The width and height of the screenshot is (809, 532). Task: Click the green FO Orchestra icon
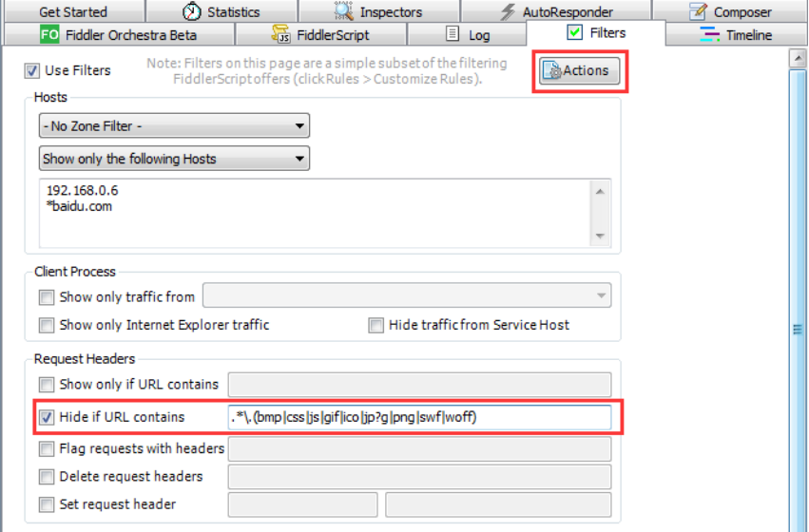pyautogui.click(x=49, y=34)
